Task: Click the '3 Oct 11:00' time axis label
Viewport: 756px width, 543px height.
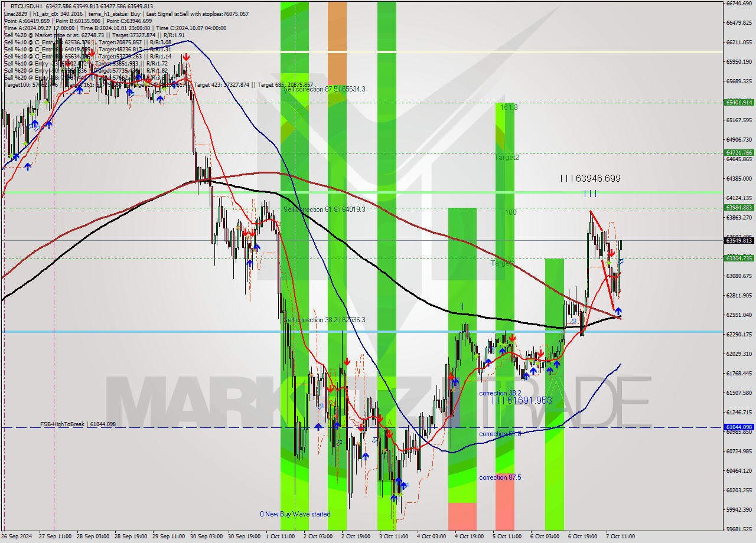Action: pos(393,537)
